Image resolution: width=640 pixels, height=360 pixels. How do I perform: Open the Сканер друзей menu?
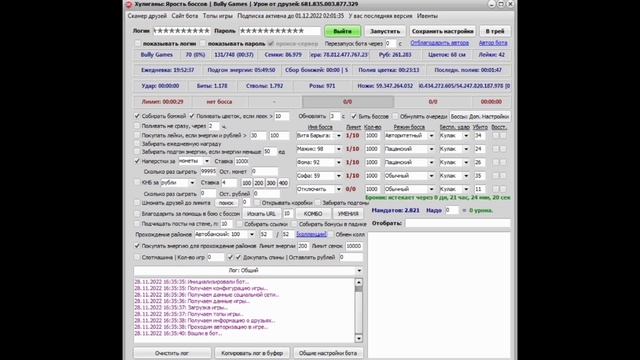[x=147, y=16]
